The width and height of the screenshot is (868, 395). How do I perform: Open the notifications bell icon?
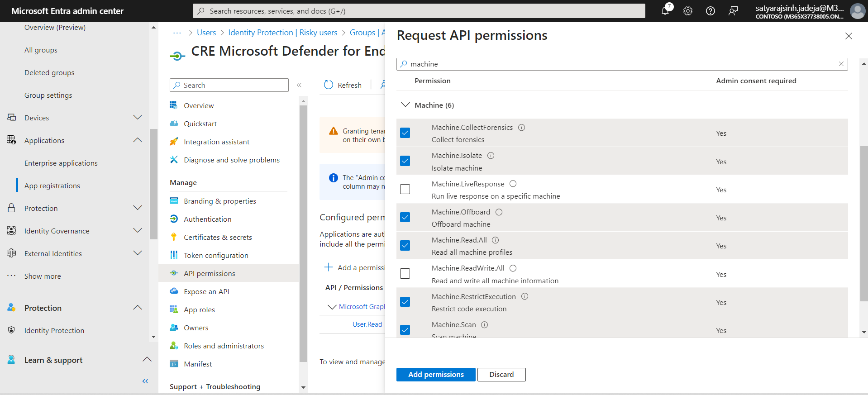pyautogui.click(x=665, y=10)
